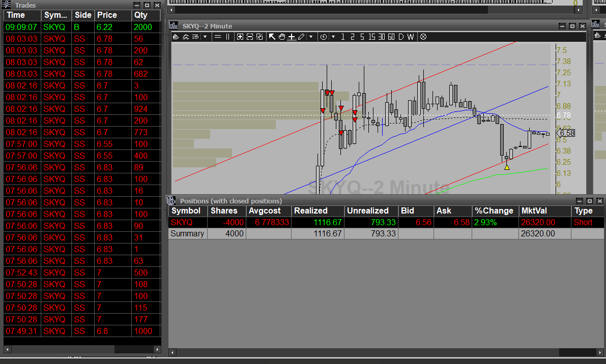This screenshot has height=364, width=606.
Task: Select the horizontal line drawing tool
Action: (218, 37)
